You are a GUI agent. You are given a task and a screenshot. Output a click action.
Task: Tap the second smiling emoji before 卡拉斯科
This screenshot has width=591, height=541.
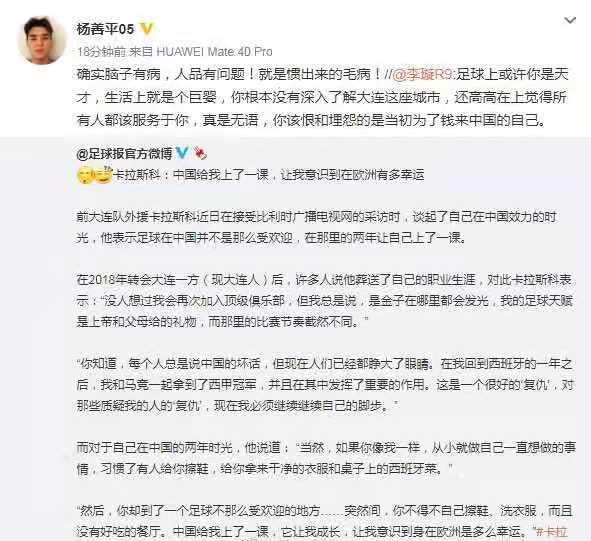click(x=104, y=175)
